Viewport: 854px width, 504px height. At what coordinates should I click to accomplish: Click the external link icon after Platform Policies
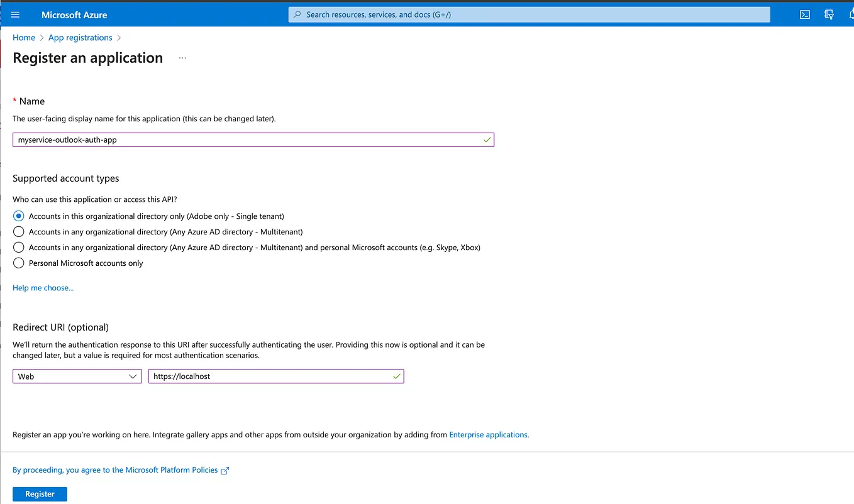225,470
